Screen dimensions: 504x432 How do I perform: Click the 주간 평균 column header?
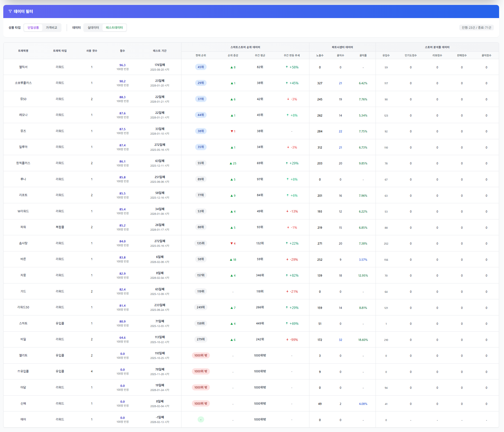pyautogui.click(x=260, y=56)
